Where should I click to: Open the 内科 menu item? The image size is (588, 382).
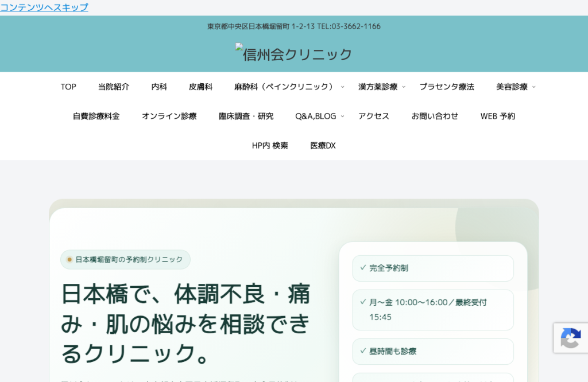(159, 87)
